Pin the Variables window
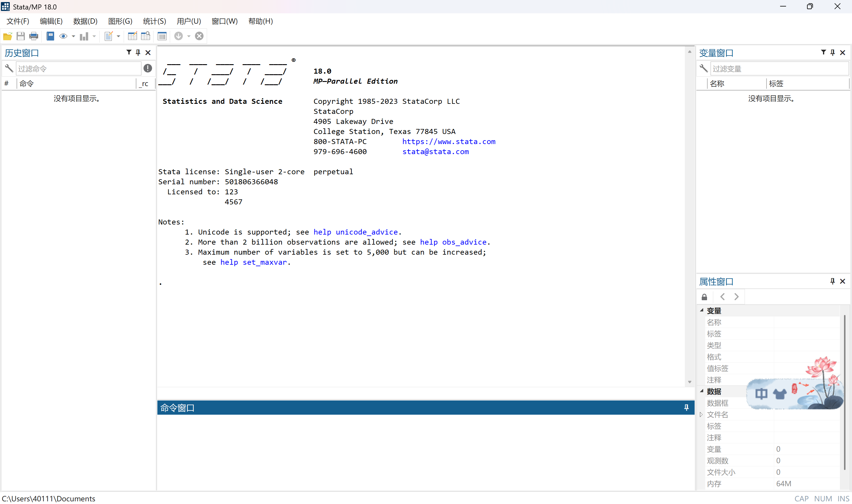This screenshot has width=852, height=504. [833, 52]
